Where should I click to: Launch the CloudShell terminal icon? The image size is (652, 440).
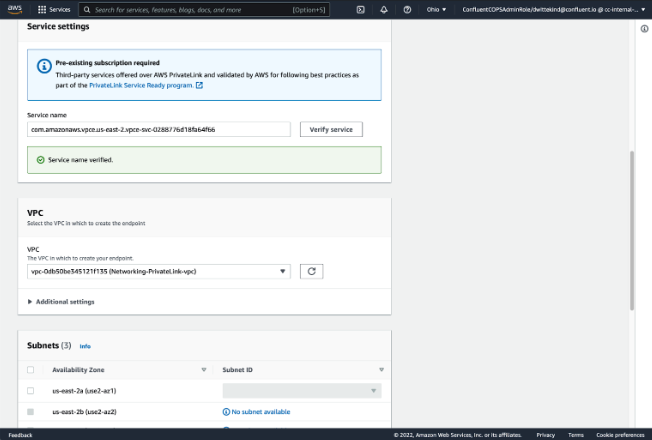click(x=361, y=10)
